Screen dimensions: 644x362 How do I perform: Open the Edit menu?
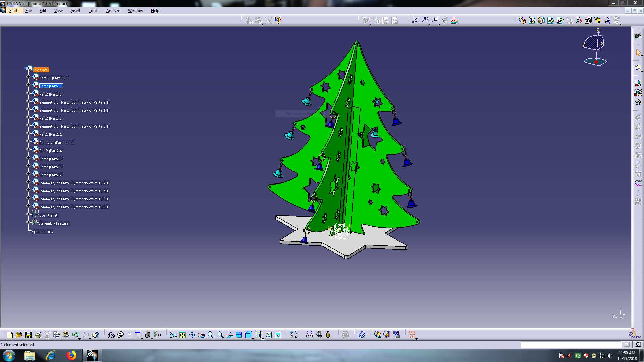[43, 11]
